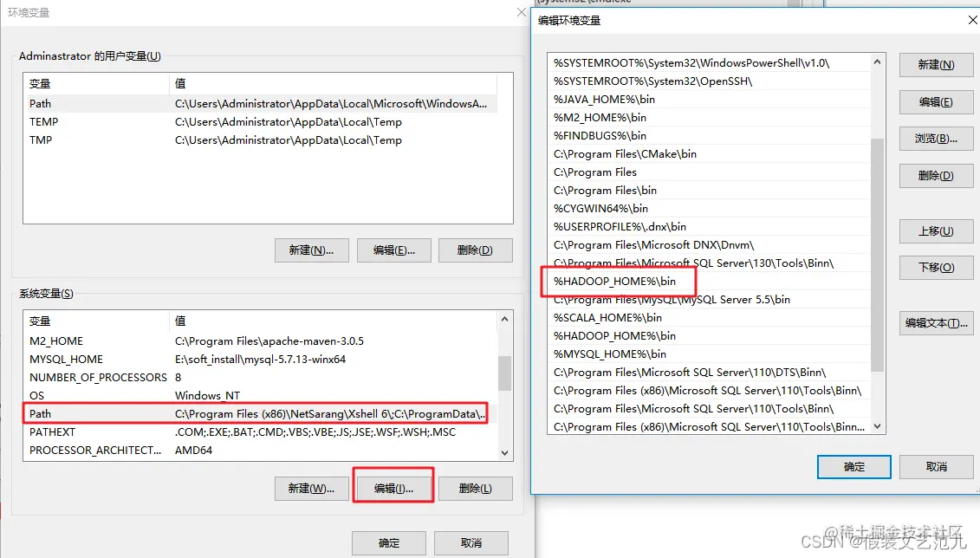The width and height of the screenshot is (980, 558).
Task: Select %MYSQL_HOME%\bin entry
Action: [x=709, y=354]
